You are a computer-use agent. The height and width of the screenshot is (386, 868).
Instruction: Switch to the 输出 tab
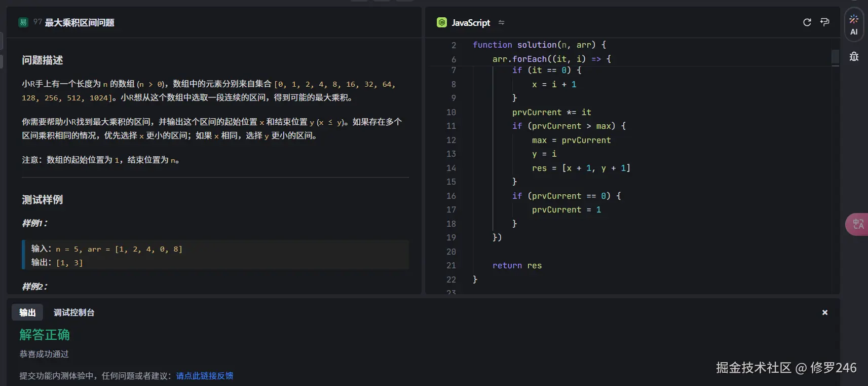pos(27,312)
